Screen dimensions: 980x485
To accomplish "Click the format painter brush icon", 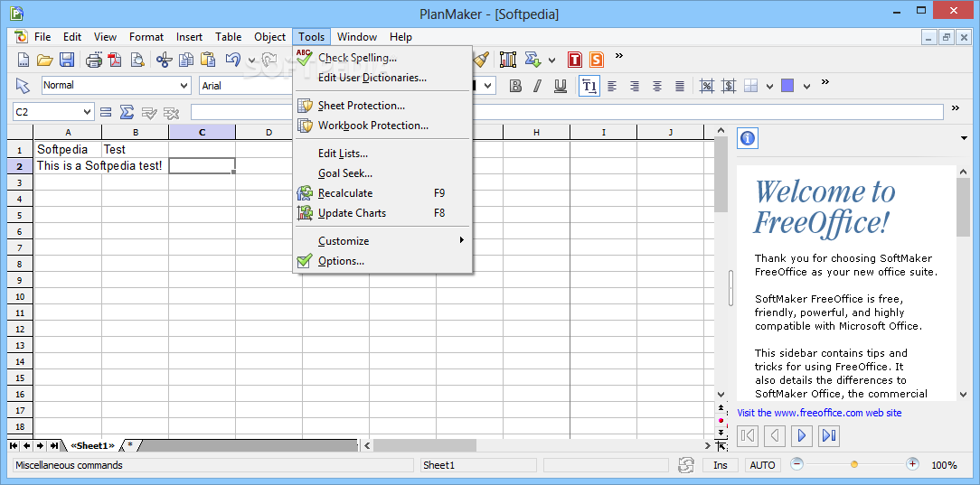I will pyautogui.click(x=481, y=60).
